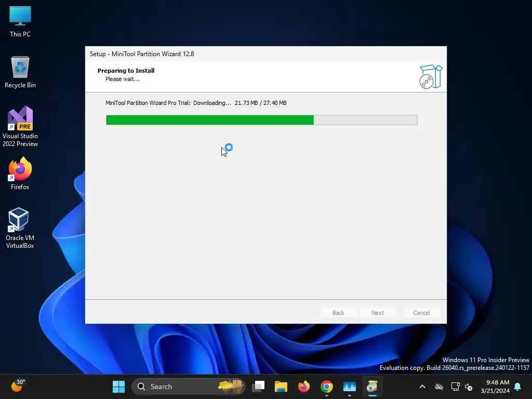This screenshot has width=532, height=399.
Task: Open the Windows Start menu
Action: click(x=118, y=387)
